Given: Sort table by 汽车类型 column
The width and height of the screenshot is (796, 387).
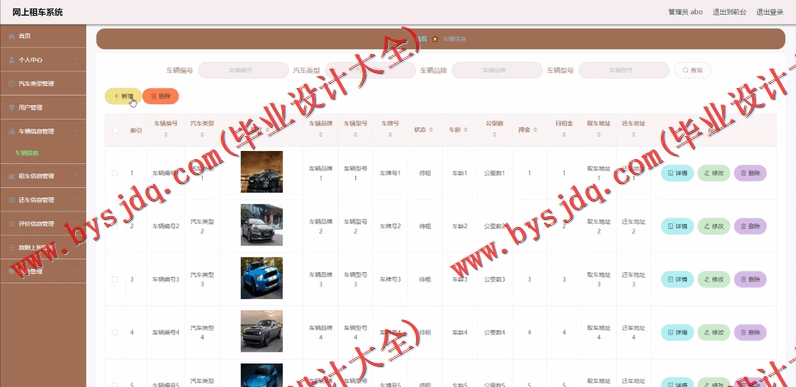Looking at the screenshot, I should click(202, 135).
